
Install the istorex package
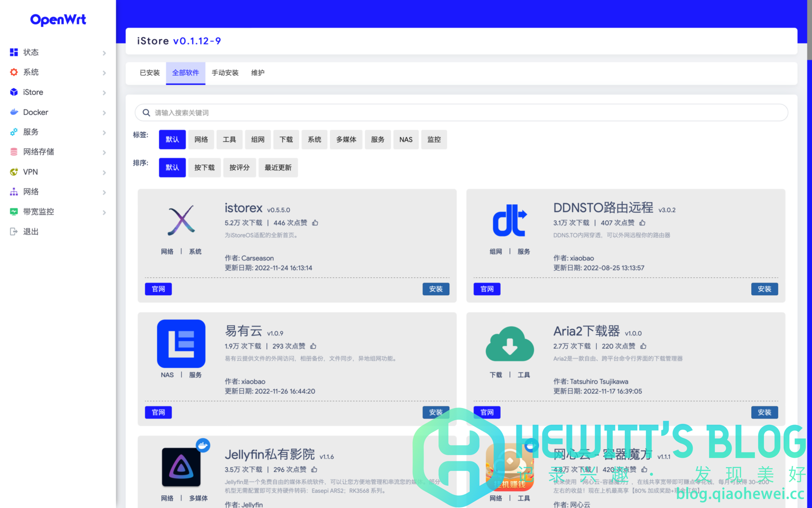pos(436,289)
